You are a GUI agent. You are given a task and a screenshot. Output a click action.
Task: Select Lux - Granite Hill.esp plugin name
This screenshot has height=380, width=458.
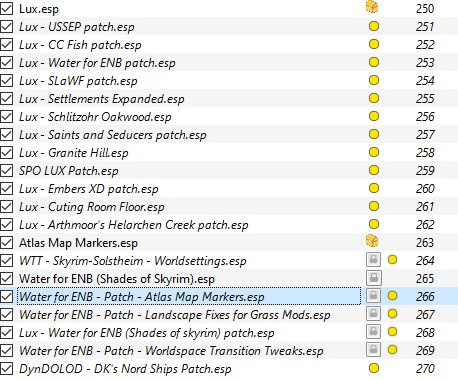pyautogui.click(x=74, y=153)
